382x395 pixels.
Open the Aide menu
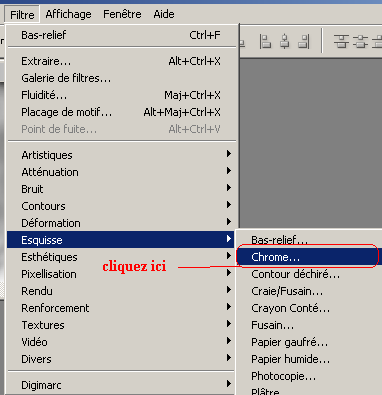164,14
